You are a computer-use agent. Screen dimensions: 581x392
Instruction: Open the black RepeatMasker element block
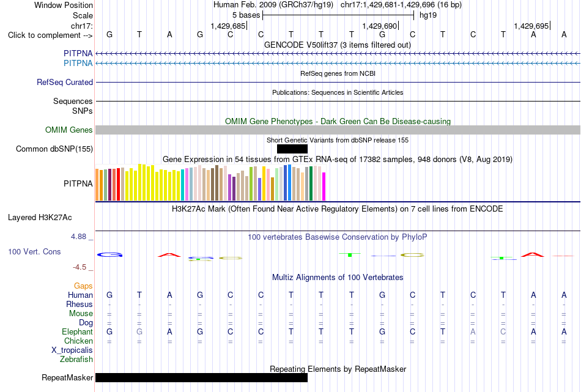click(202, 377)
